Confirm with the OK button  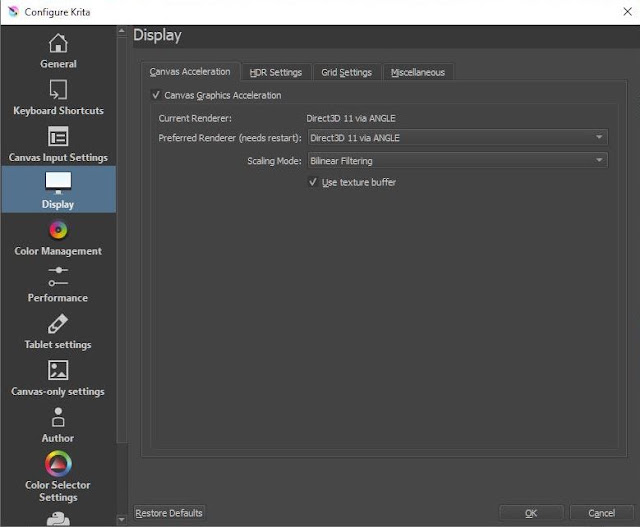[x=531, y=513]
